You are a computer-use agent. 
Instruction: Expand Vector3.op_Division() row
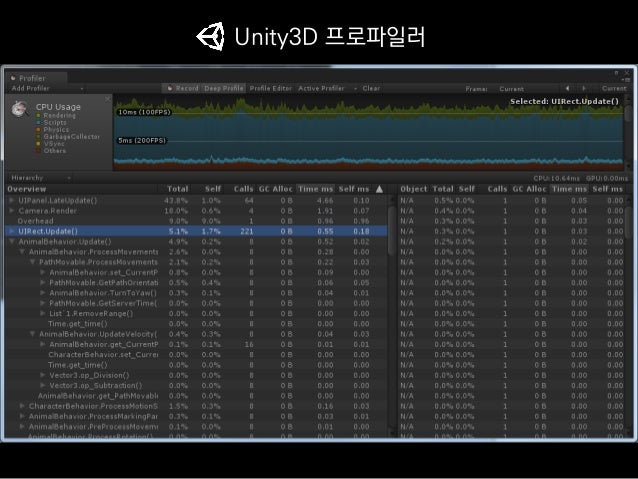pyautogui.click(x=43, y=375)
